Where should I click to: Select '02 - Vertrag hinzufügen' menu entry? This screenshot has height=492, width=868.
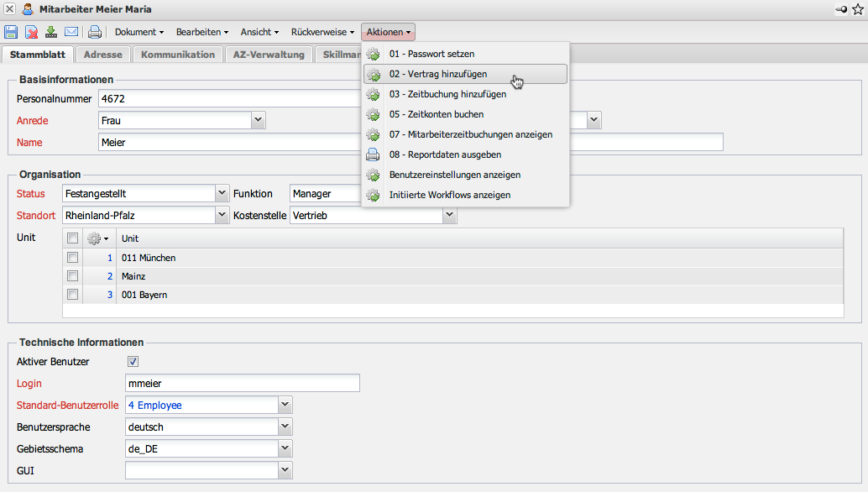[x=437, y=74]
